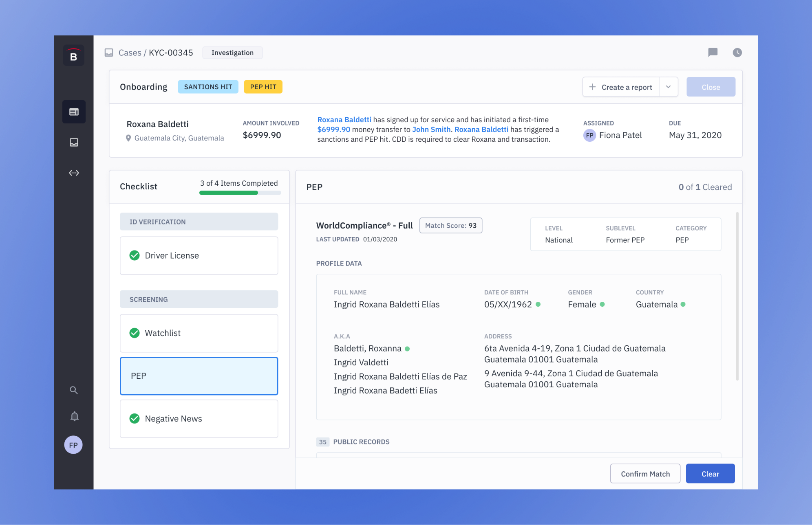Go to Cases breadcrumb

click(130, 53)
